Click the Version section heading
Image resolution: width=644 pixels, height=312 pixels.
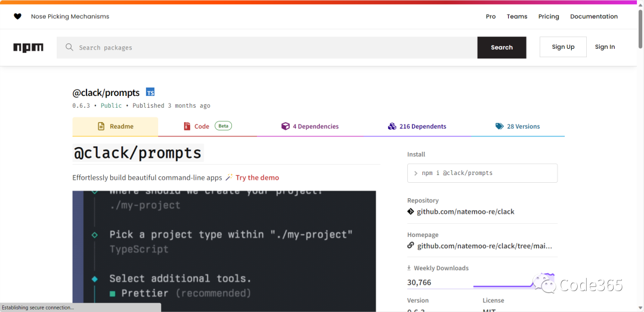point(417,301)
